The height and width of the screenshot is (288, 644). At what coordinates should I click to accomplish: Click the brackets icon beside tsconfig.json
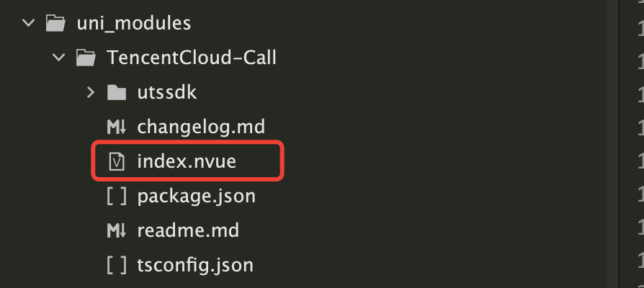click(117, 266)
